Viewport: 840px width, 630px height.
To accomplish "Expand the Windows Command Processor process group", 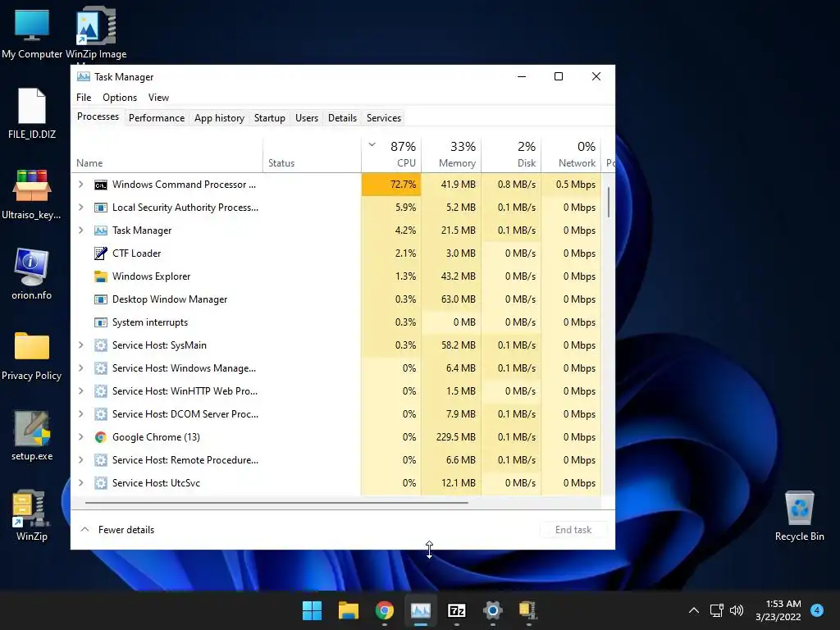I will pos(81,185).
